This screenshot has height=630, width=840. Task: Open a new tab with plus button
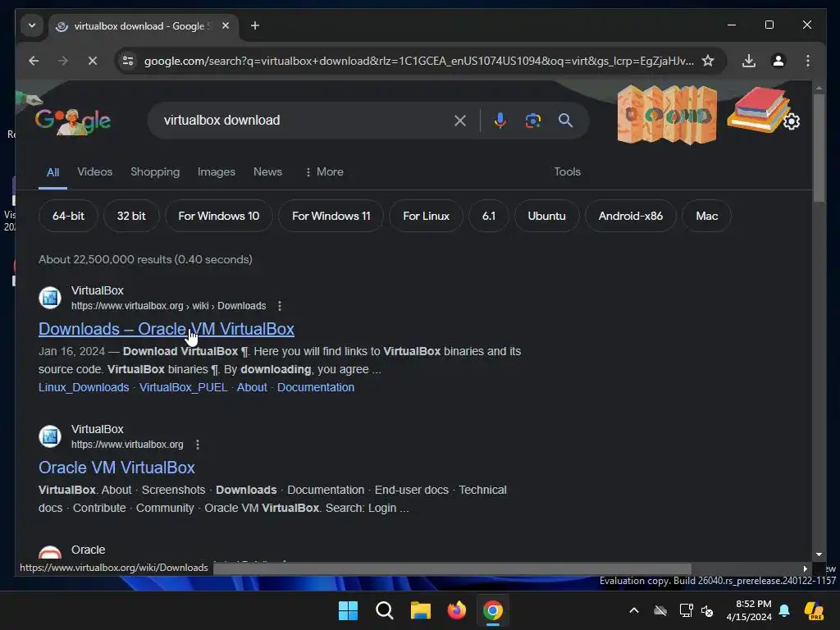(x=255, y=25)
